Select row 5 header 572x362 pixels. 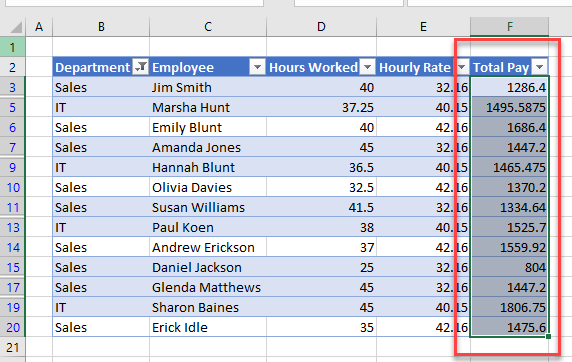[x=12, y=107]
